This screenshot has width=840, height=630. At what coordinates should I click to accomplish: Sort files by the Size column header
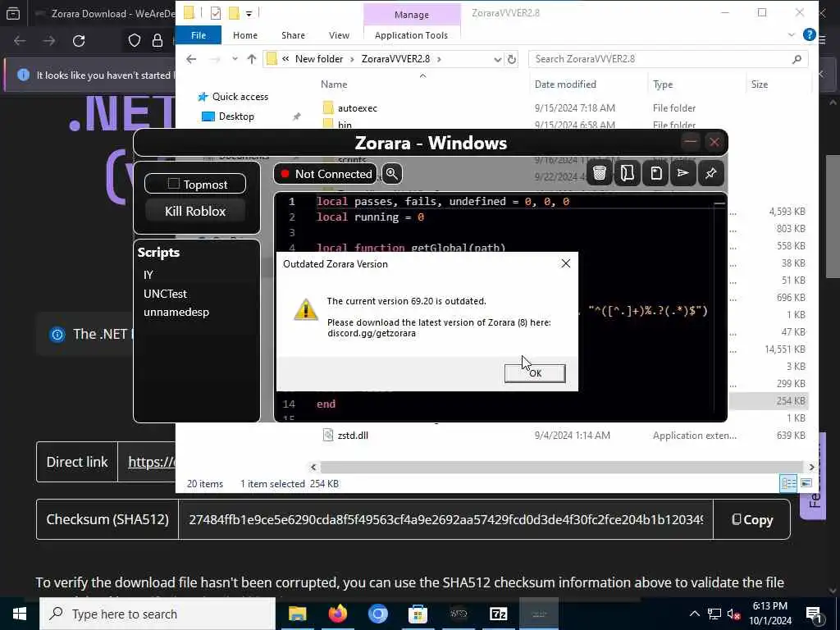[759, 84]
